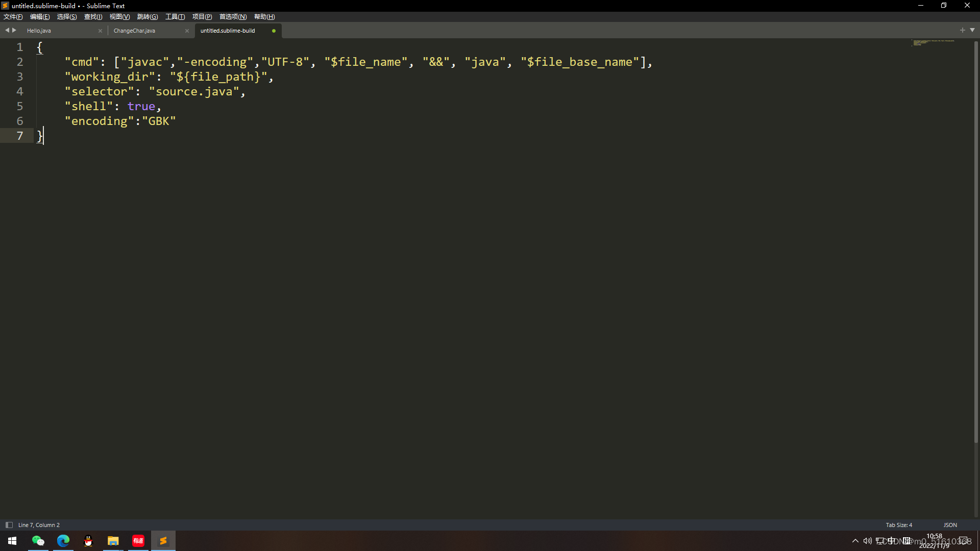This screenshot has width=980, height=551.
Task: Open the JSON syntax selector
Action: (950, 524)
